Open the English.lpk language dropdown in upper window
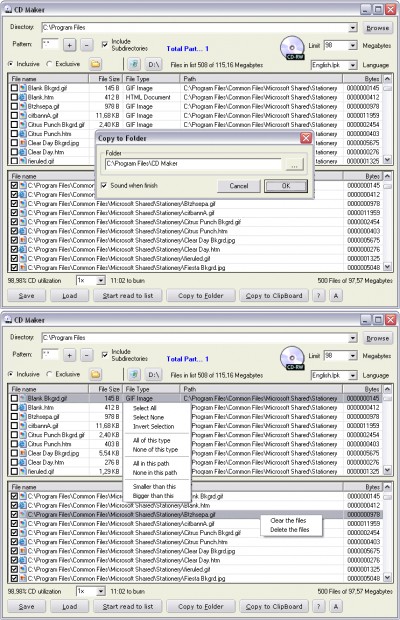This screenshot has height=620, width=400. coord(353,65)
